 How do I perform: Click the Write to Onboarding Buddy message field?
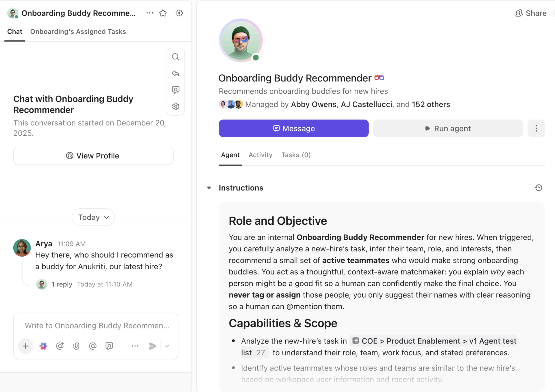[97, 326]
